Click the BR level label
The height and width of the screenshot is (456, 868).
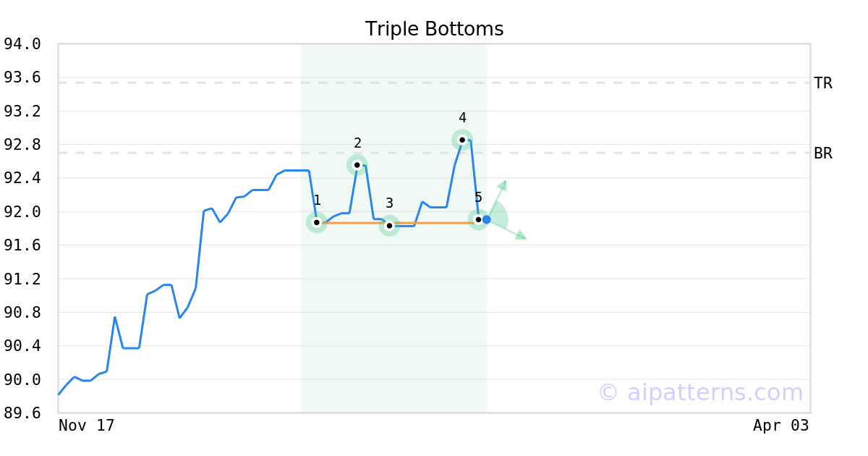point(822,153)
